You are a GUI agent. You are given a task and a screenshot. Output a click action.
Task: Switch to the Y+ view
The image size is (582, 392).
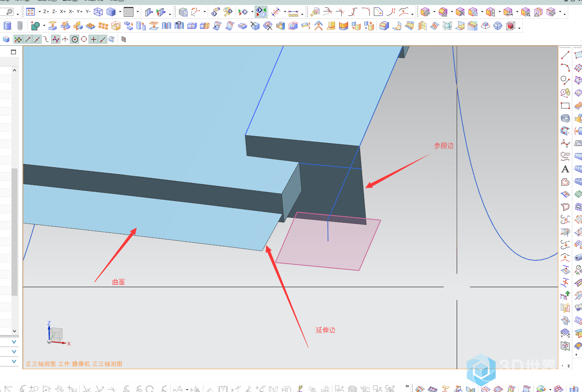(x=80, y=12)
